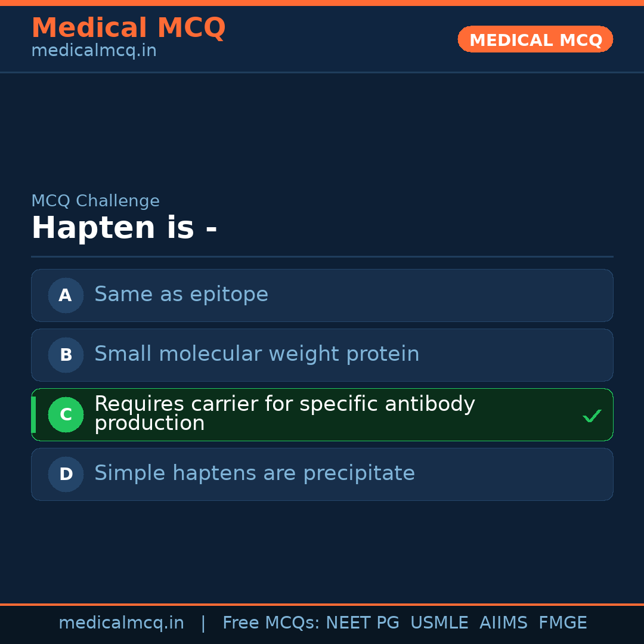Click the USMLE footer text
The width and height of the screenshot is (644, 644).
coord(439,623)
